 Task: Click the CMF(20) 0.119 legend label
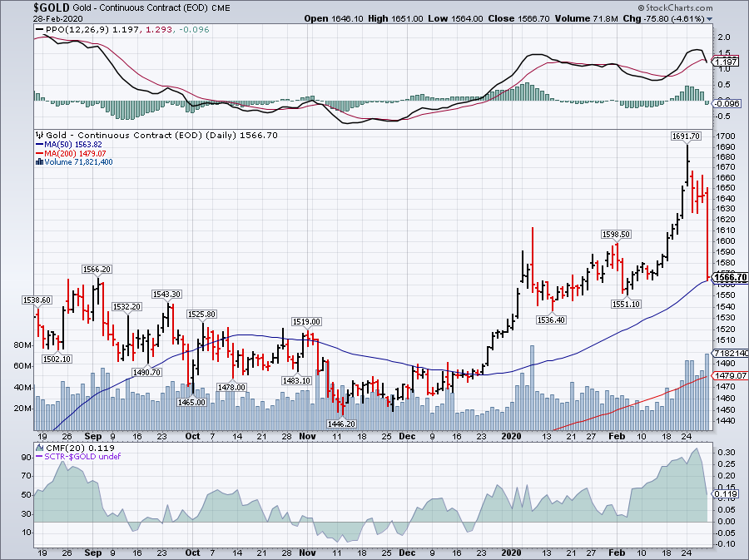[x=80, y=448]
